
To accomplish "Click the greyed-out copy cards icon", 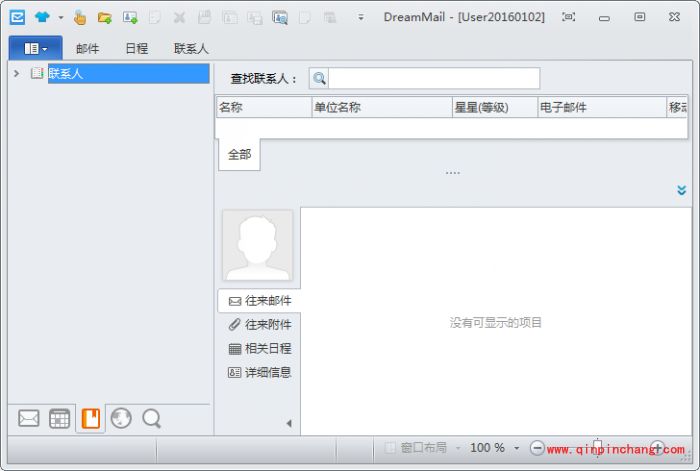I will [x=255, y=18].
